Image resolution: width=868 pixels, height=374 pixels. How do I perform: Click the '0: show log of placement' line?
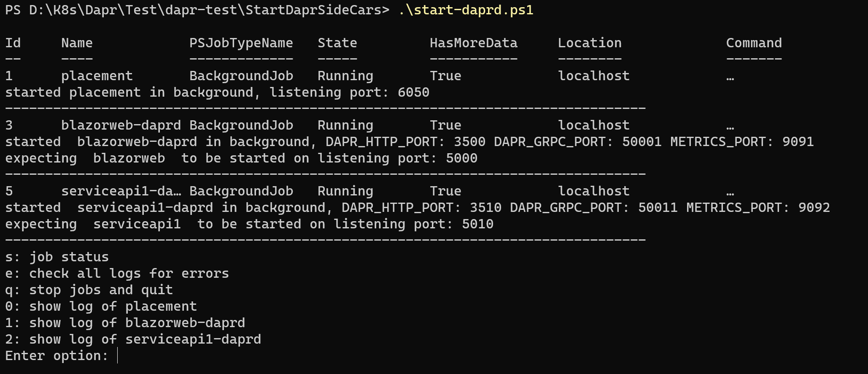[101, 306]
